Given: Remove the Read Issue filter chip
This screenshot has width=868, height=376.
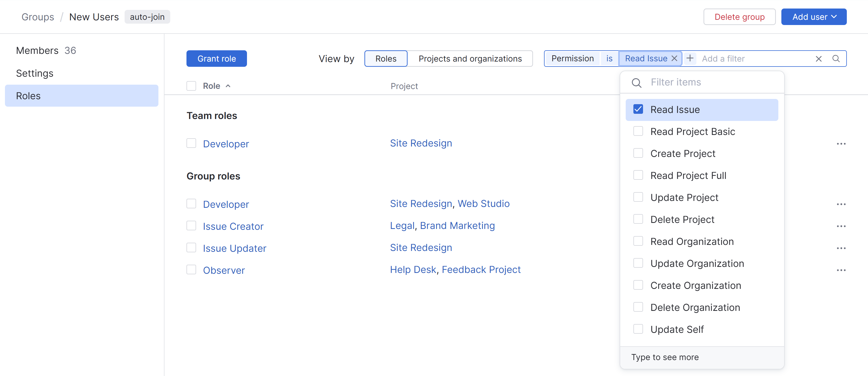Looking at the screenshot, I should point(674,59).
